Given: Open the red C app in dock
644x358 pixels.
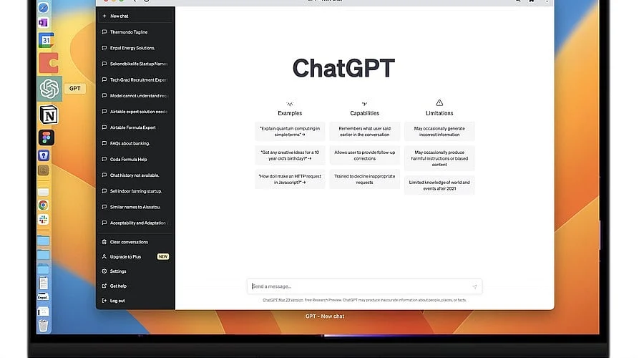Looking at the screenshot, I should [49, 63].
